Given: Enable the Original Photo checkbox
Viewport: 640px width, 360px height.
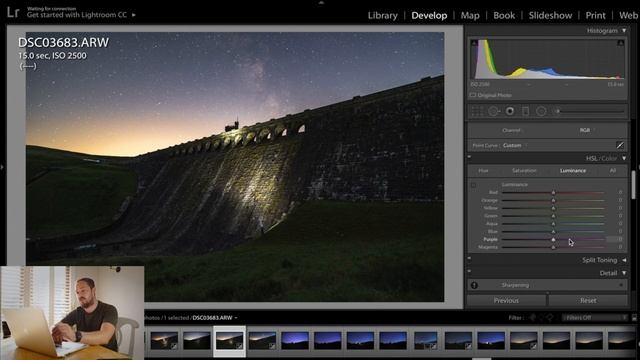Looking at the screenshot, I should (x=473, y=95).
